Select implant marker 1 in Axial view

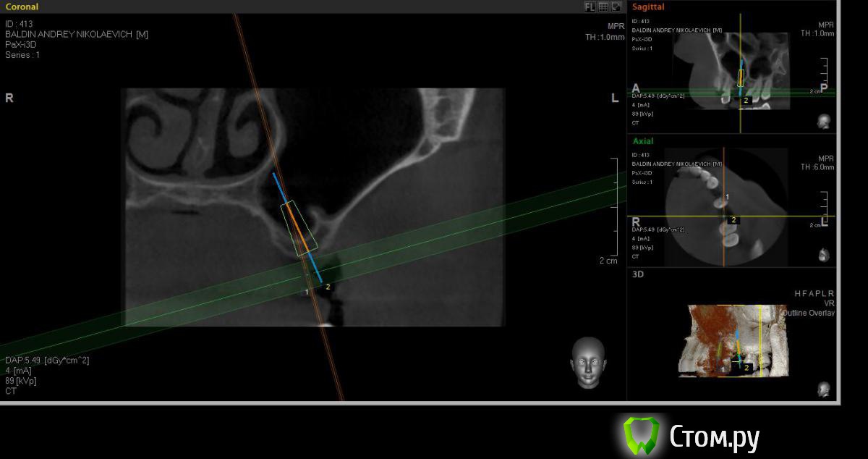coord(728,197)
